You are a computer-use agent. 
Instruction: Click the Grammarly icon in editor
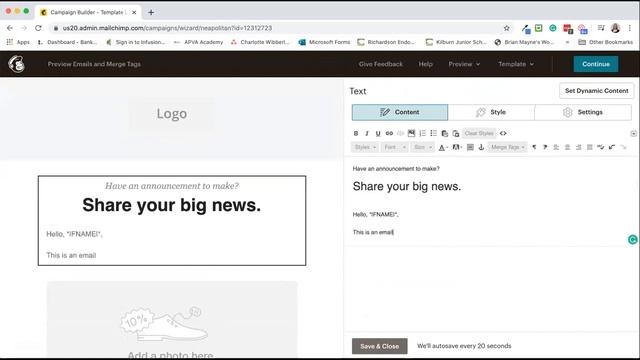633,240
